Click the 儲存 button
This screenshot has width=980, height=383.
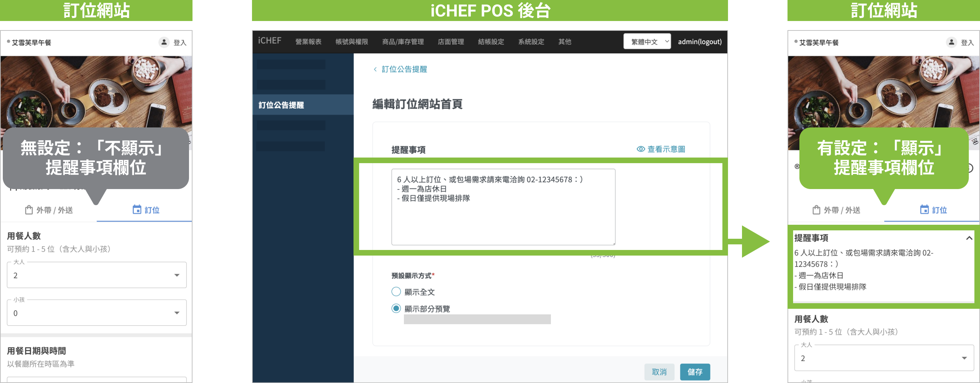(x=694, y=371)
